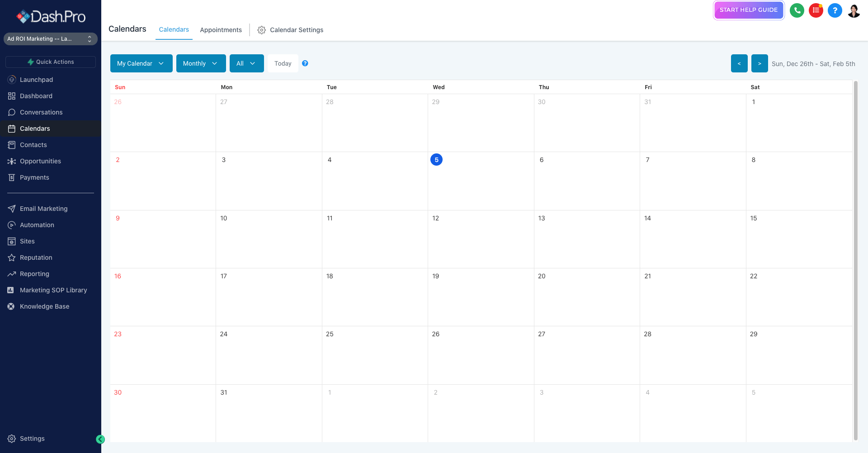Open the My Calendar dropdown

click(141, 63)
